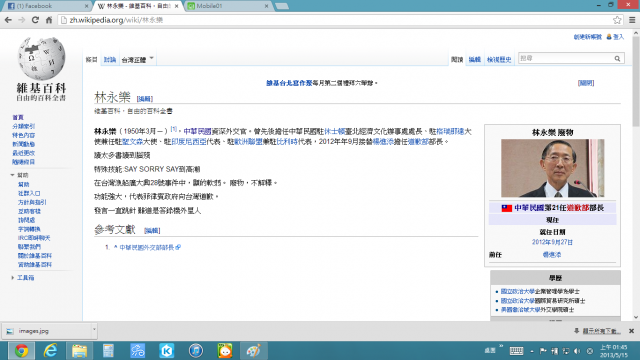Open the 社群入口 sidebar link
The width and height of the screenshot is (640, 360).
click(29, 193)
